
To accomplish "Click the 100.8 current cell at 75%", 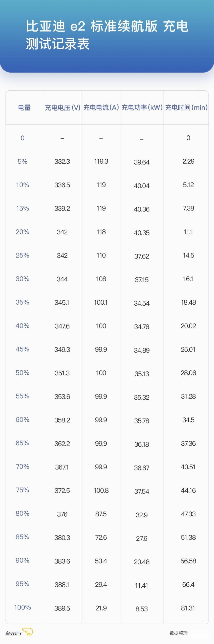I will coord(101,490).
